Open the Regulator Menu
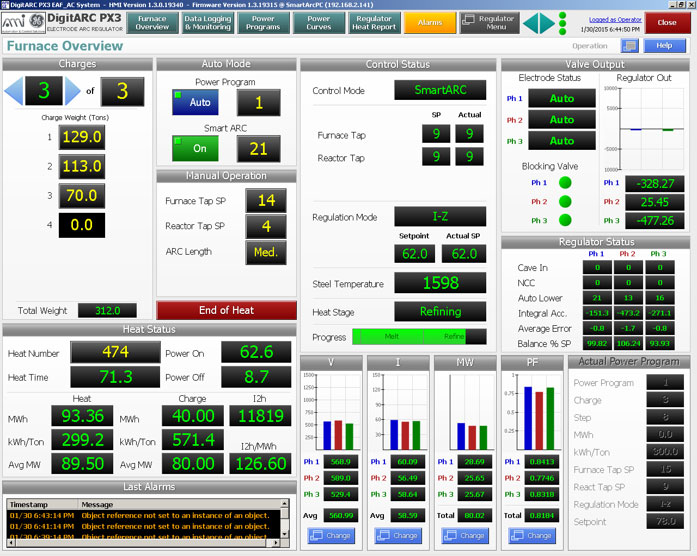 489,23
